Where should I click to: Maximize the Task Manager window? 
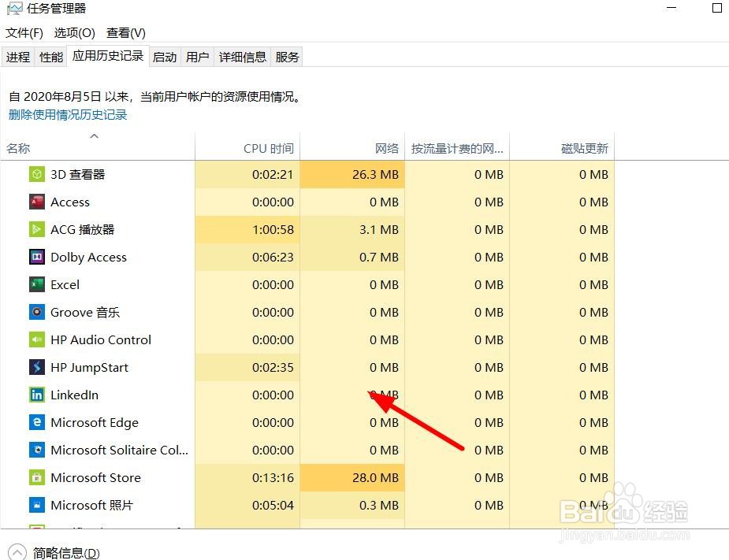pos(717,7)
